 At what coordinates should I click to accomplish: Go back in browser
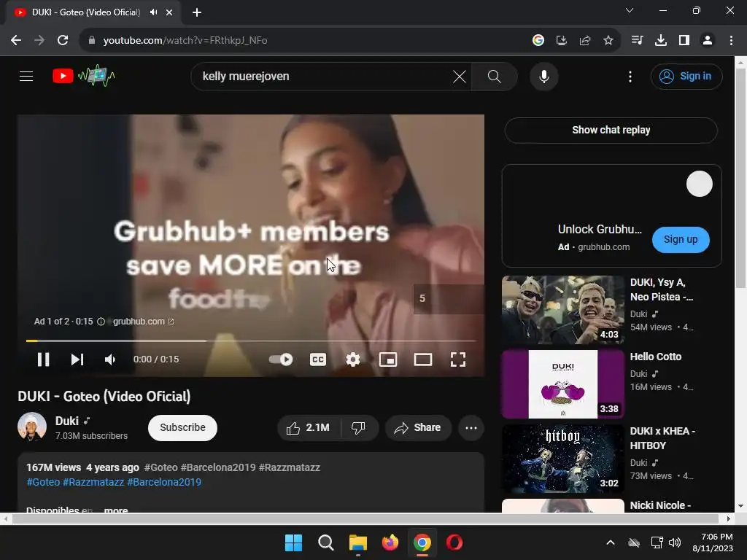16,41
